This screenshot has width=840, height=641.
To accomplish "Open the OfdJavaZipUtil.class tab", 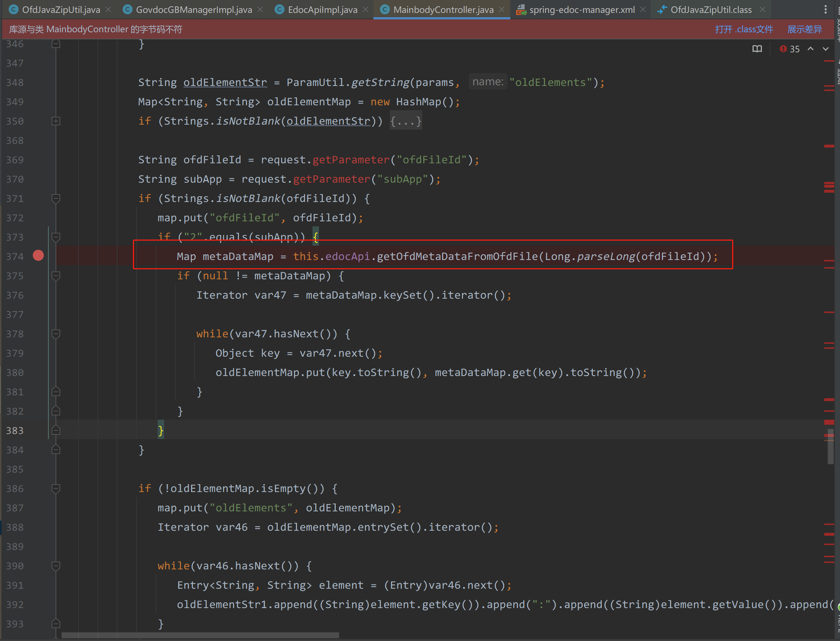I will [711, 10].
